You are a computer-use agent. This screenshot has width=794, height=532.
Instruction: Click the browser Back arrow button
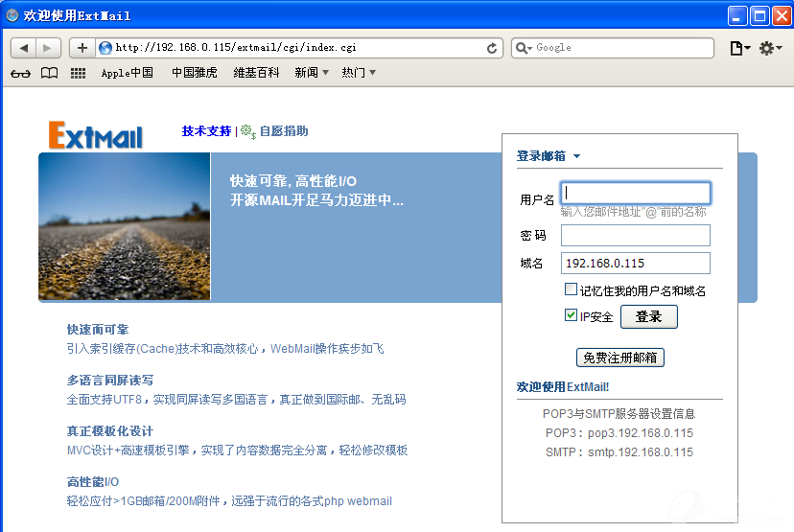click(x=24, y=48)
